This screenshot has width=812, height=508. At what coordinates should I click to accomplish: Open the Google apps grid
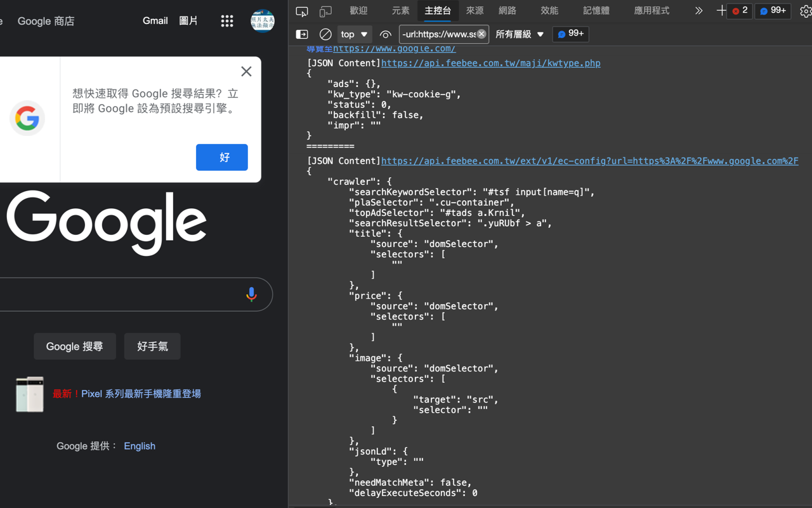(227, 20)
